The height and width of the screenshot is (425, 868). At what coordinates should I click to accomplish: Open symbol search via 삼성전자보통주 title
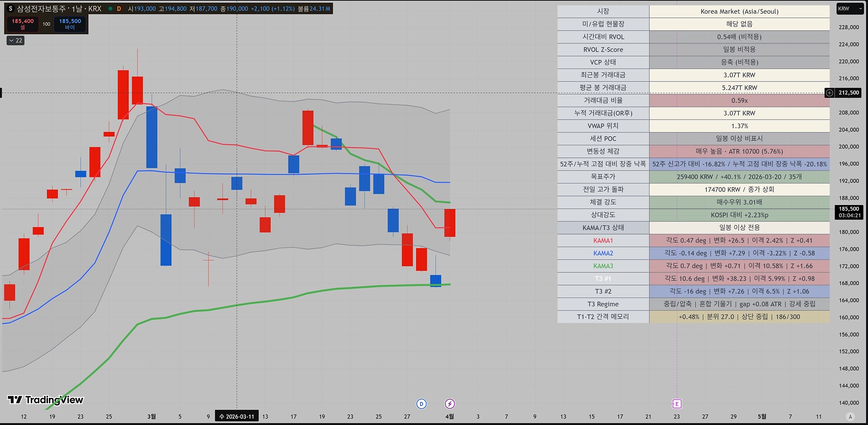(x=41, y=9)
